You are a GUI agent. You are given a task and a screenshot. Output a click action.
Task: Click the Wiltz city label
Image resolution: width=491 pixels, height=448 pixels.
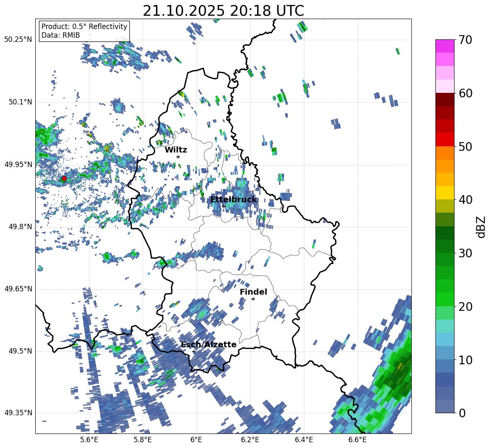coord(176,150)
